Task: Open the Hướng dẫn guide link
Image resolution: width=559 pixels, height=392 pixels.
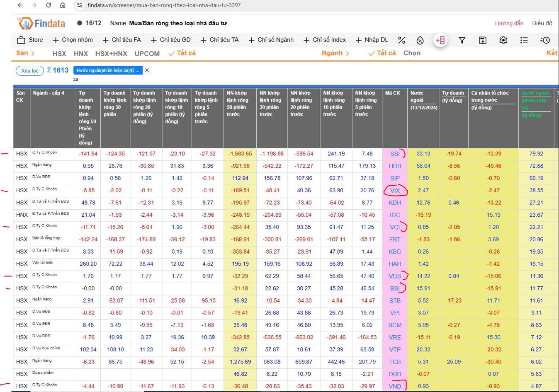Action: (x=509, y=23)
